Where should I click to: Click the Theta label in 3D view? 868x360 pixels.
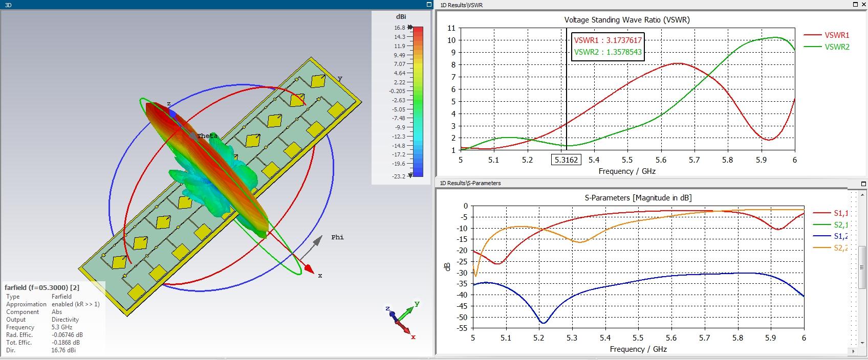pyautogui.click(x=208, y=136)
